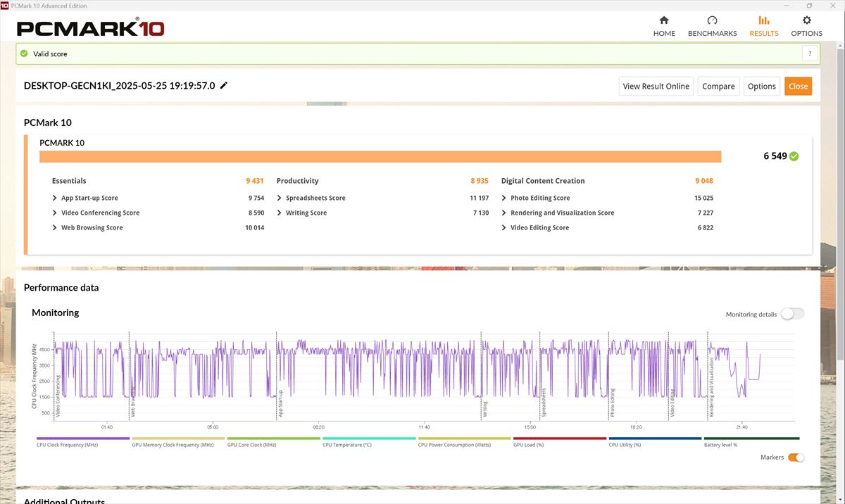Select GPU Memory Clock Frequency legend swatch
Viewport: 845px width, 504px height.
(178, 439)
